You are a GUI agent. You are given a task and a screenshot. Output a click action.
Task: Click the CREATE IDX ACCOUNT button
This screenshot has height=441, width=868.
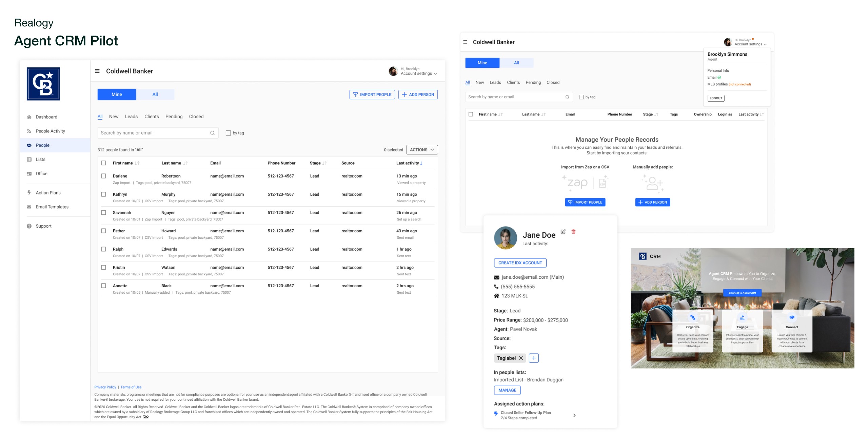pyautogui.click(x=520, y=263)
